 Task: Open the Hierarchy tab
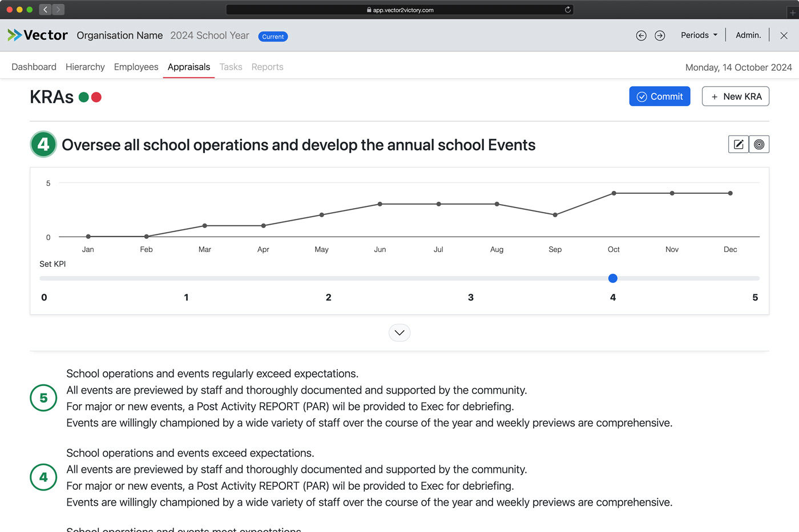tap(85, 67)
